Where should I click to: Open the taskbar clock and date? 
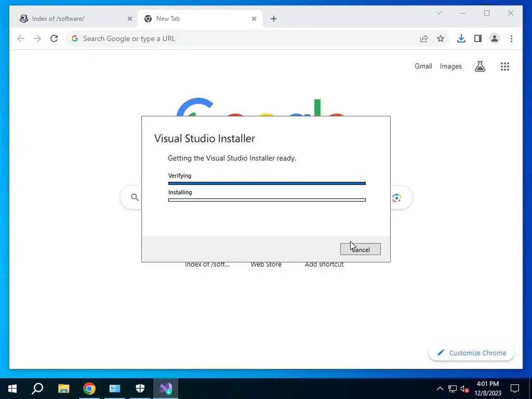coord(487,389)
